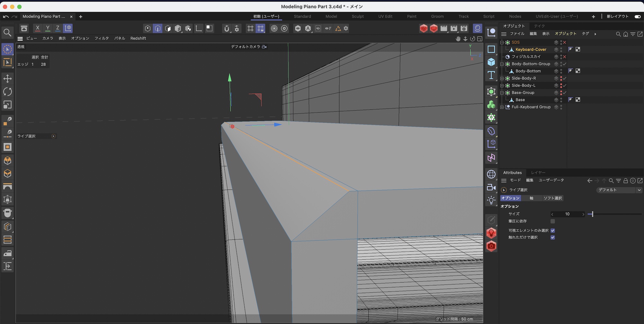The image size is (644, 324).
Task: Expand the Full-Keyboard Group hierarchy
Action: pyautogui.click(x=502, y=107)
